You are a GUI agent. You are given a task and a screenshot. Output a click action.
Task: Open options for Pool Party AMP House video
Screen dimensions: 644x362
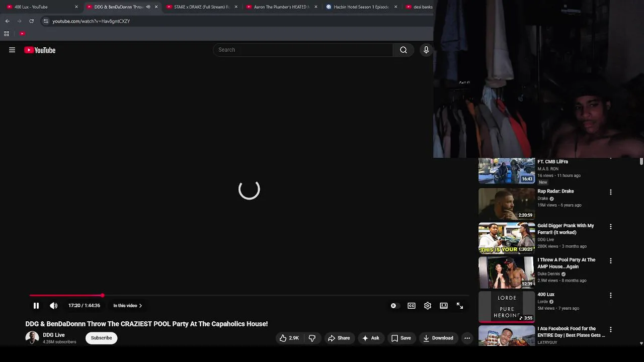tap(611, 261)
